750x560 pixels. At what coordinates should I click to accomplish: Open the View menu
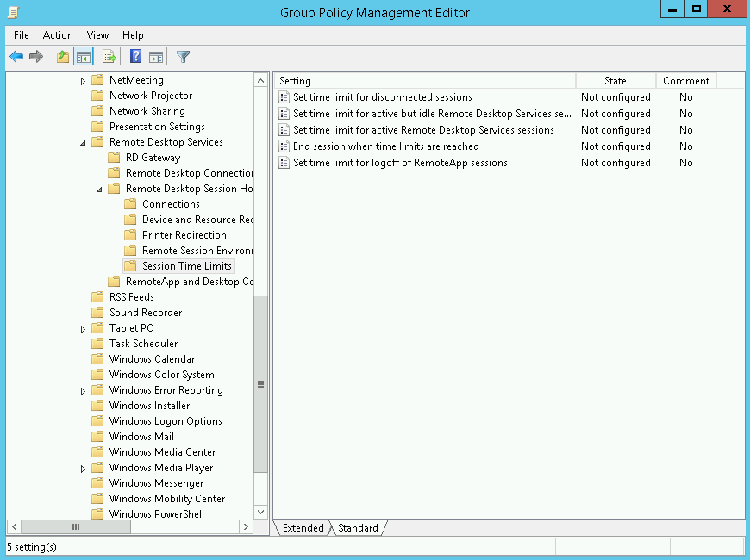[x=97, y=35]
